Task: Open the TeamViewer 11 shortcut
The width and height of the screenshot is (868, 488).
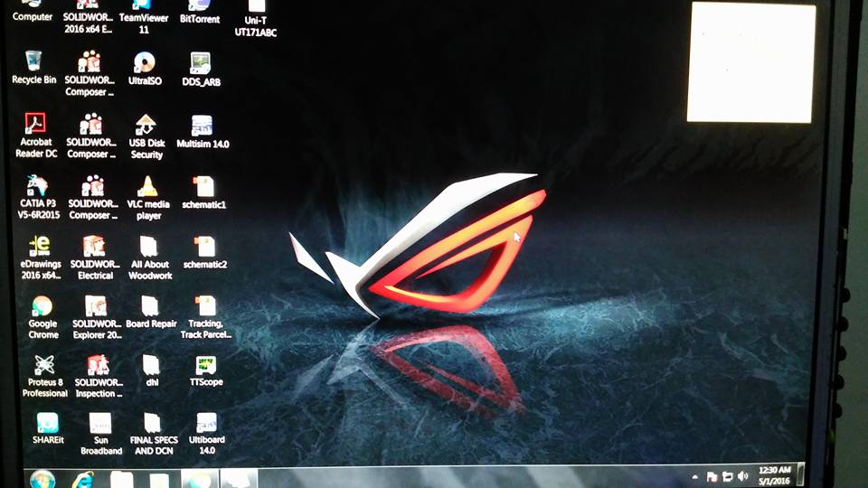Action: (x=144, y=16)
